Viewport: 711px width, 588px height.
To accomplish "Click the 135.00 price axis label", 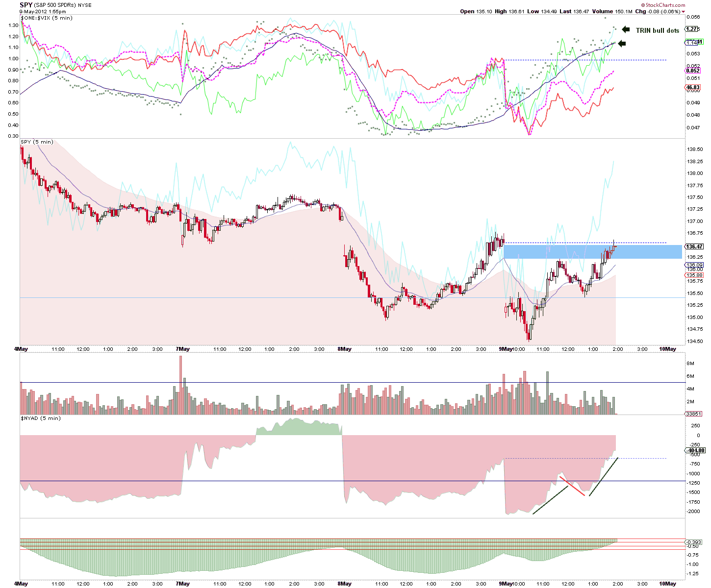I will click(x=694, y=318).
